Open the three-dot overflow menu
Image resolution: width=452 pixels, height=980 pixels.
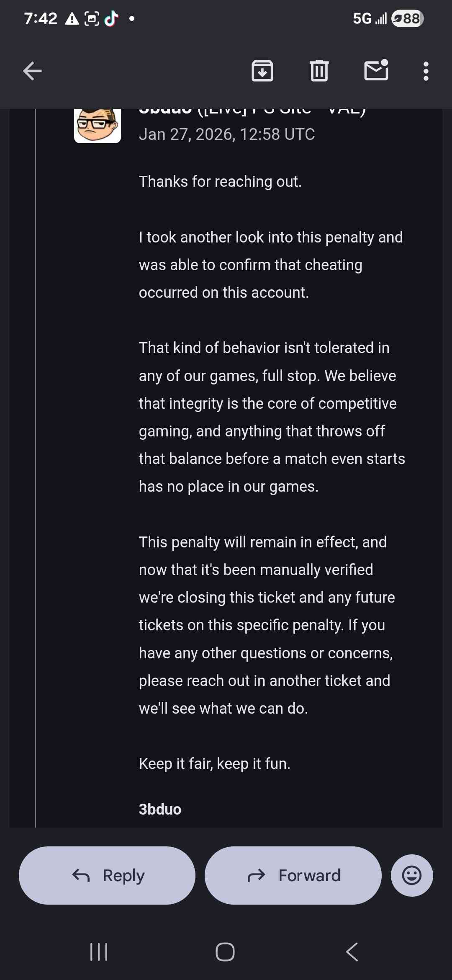(x=426, y=71)
